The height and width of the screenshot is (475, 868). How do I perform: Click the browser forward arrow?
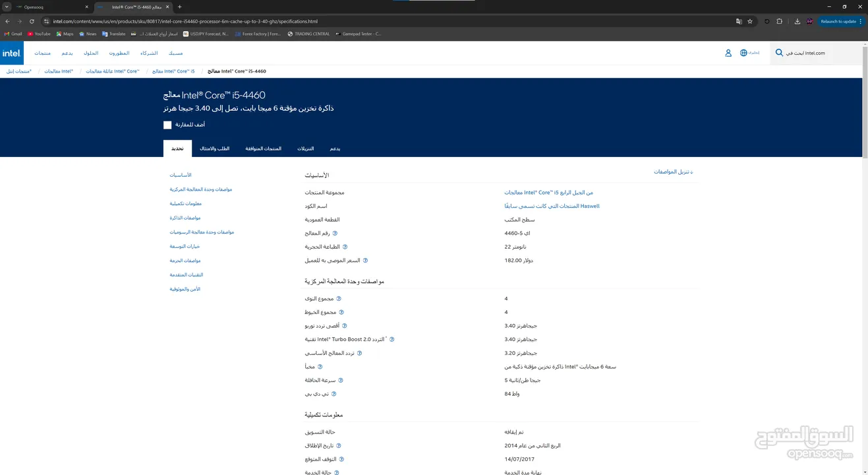click(x=19, y=21)
